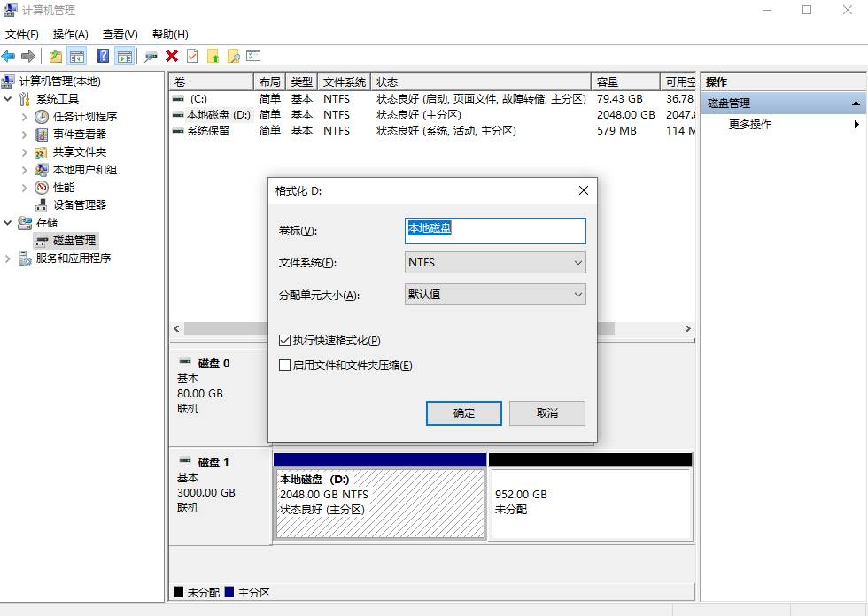Click the drive connect toolbar icon
The image size is (868, 616).
151,56
